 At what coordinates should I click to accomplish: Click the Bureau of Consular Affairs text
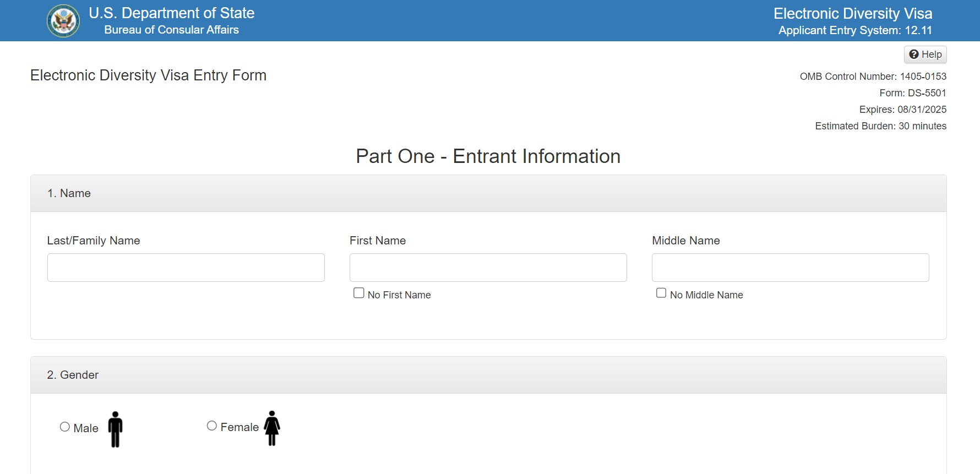coord(171,30)
